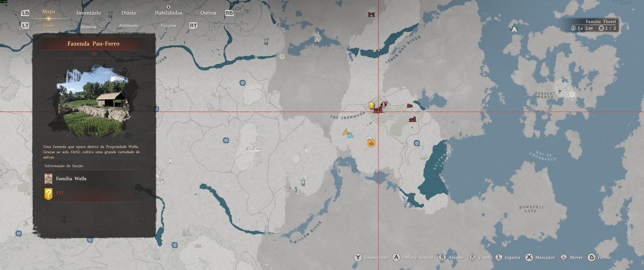Viewport: 644px width, 270px height.
Task: Click the Marcador prompt
Action: tap(545, 258)
